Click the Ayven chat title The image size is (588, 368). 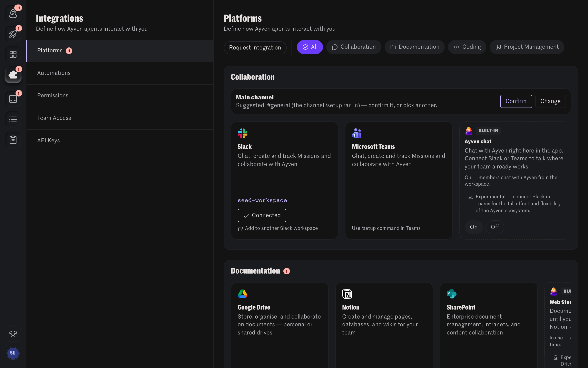coord(478,141)
